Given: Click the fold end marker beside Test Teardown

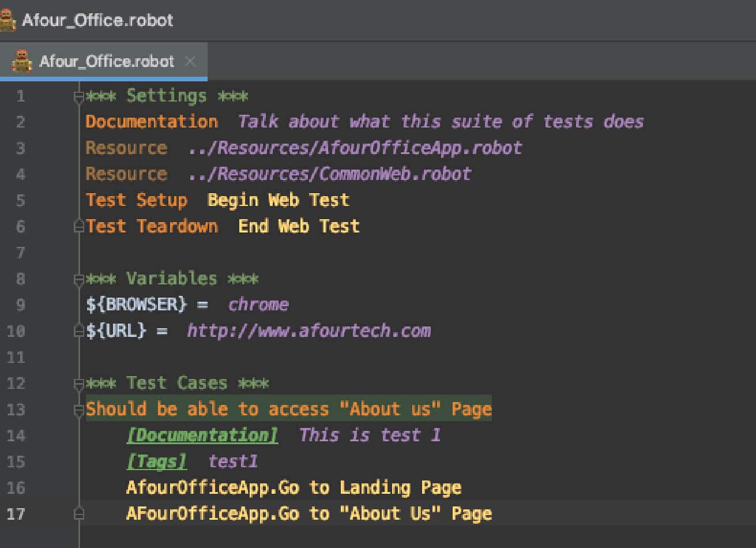Looking at the screenshot, I should click(x=80, y=226).
